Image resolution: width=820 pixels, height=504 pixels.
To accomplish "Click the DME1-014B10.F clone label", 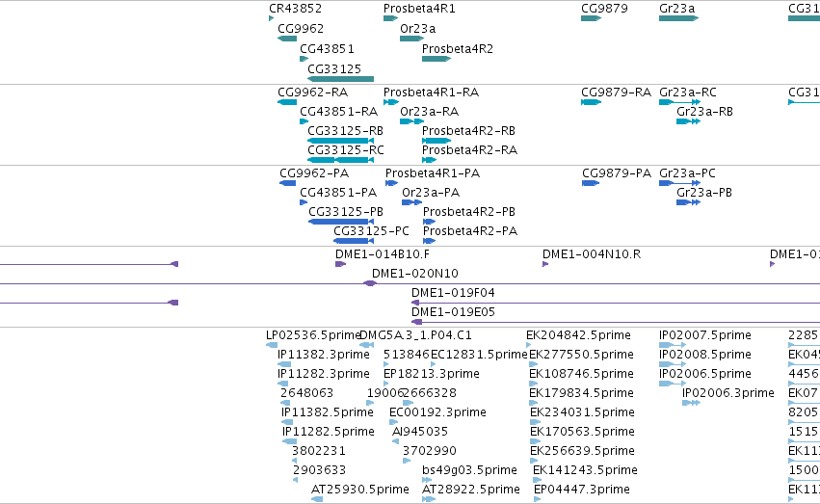I will pos(383,254).
